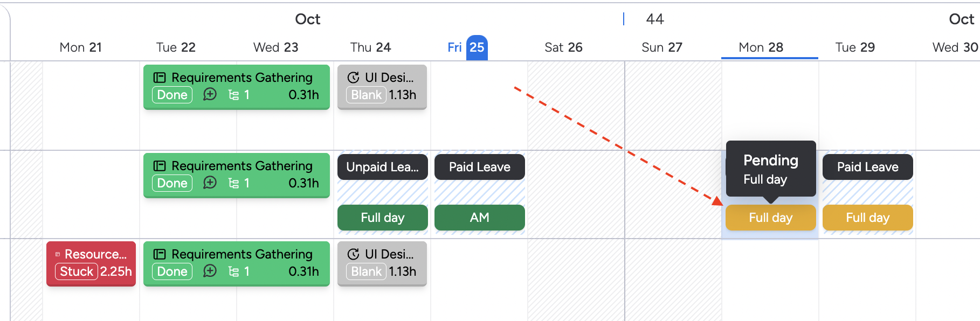Screen dimensions: 980x321
Task: Open Done status badge on top-row Requirements Gathering
Action: (x=172, y=95)
